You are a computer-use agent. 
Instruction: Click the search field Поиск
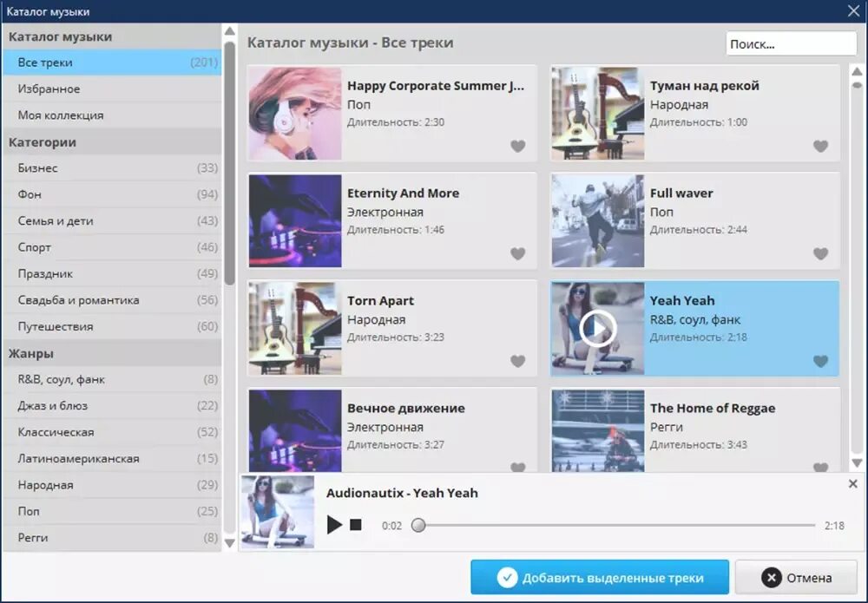click(791, 43)
